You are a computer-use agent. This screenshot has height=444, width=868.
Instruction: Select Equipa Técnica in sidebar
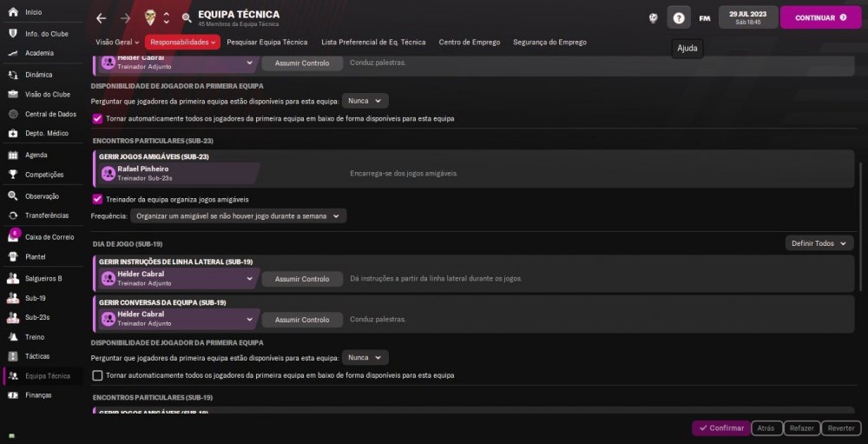point(43,376)
